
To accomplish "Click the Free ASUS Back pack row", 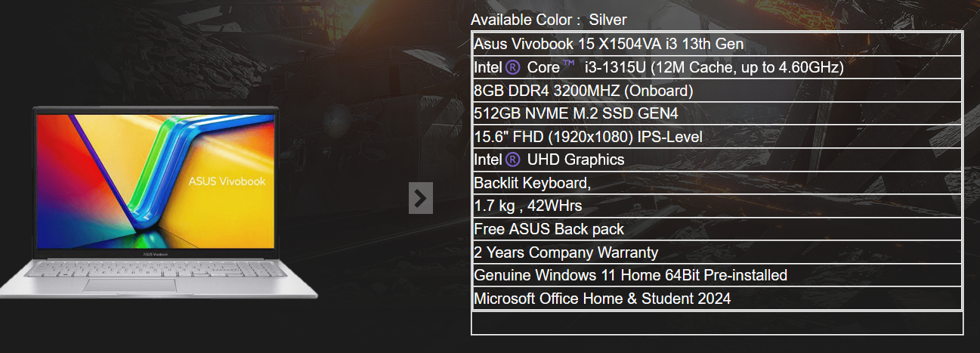I will (717, 229).
